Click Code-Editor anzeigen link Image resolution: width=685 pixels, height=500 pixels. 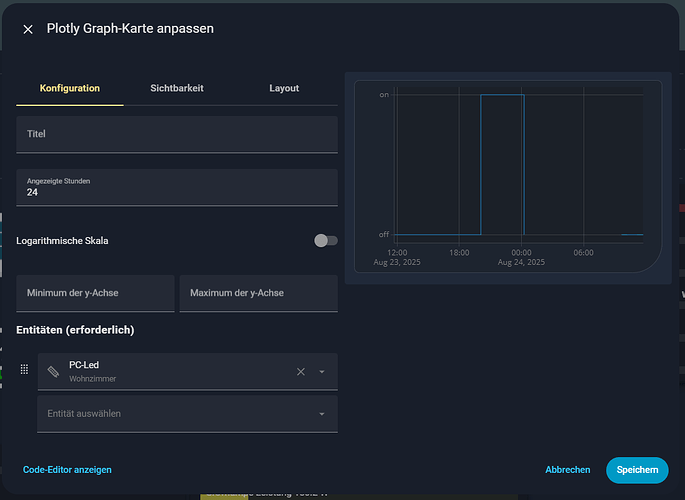pyautogui.click(x=67, y=470)
